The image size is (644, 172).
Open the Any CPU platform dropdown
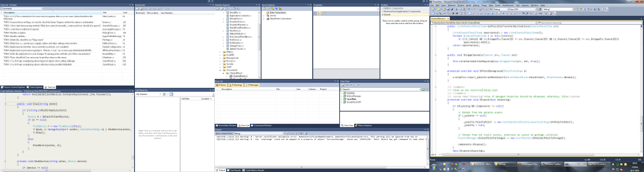click(x=523, y=9)
